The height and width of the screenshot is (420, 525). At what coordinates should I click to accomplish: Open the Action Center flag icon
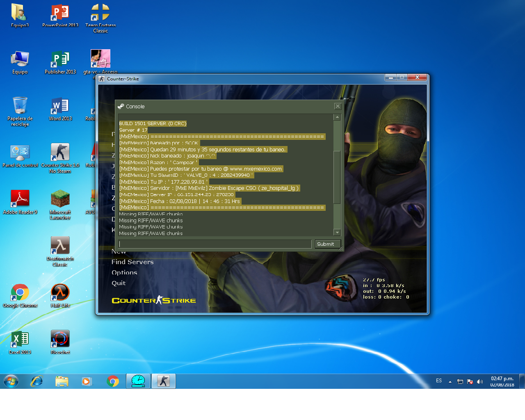click(x=470, y=381)
